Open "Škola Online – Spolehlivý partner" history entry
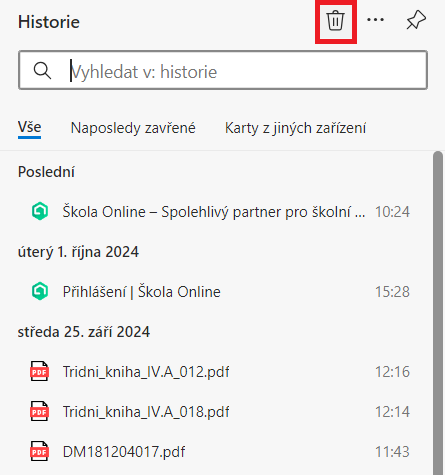This screenshot has height=475, width=445. [x=220, y=212]
